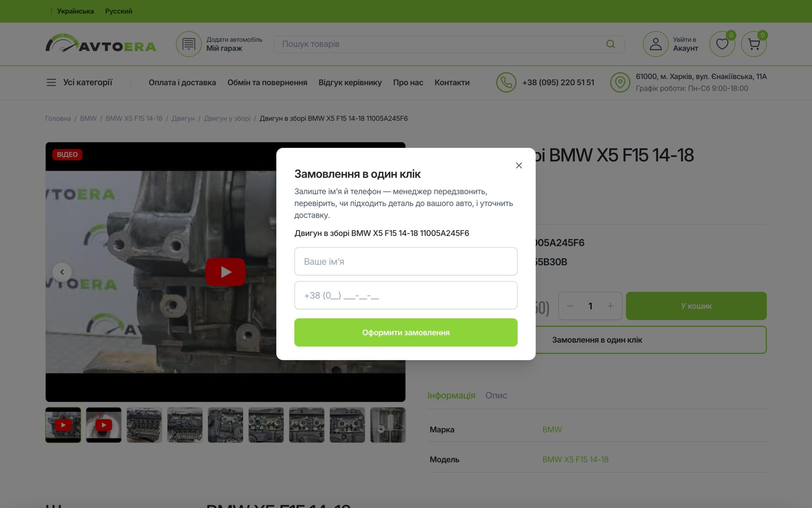The height and width of the screenshot is (508, 812).
Task: Close the one-click order dialog
Action: (x=519, y=165)
